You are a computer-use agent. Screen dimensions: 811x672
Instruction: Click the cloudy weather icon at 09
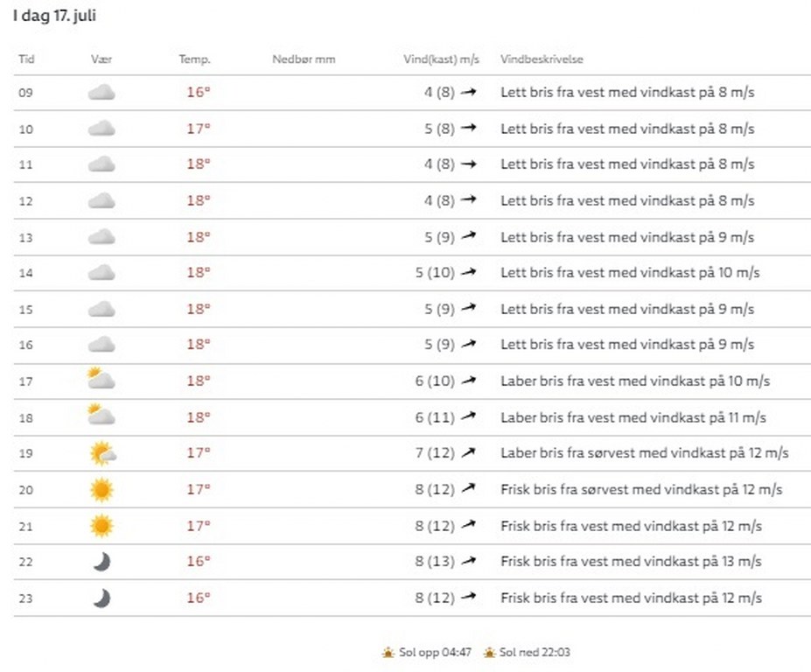click(x=101, y=93)
